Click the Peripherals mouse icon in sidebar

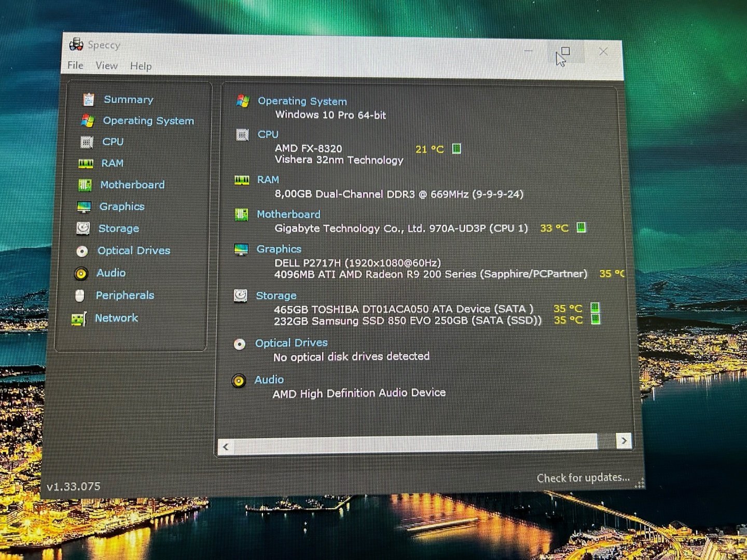pyautogui.click(x=79, y=296)
